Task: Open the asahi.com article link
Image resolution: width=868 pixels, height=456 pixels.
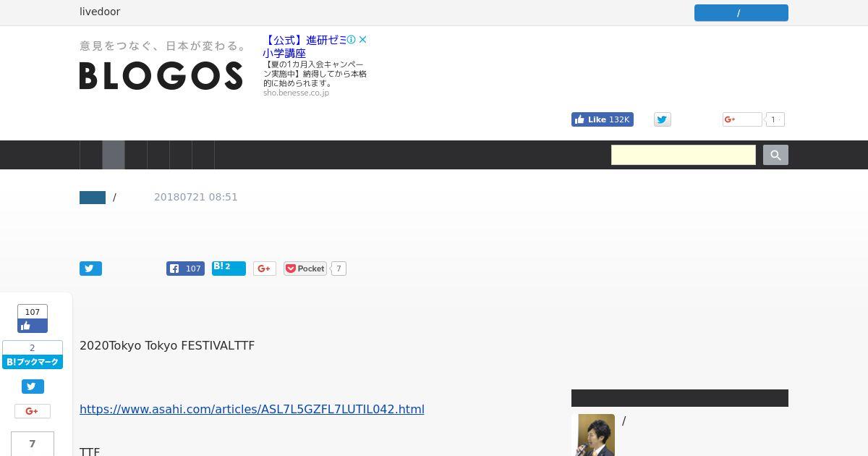Action: coord(252,409)
